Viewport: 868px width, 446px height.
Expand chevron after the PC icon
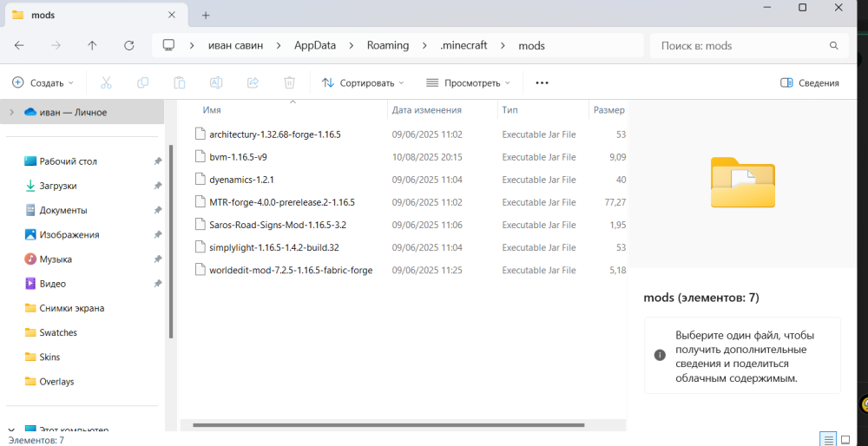(192, 46)
